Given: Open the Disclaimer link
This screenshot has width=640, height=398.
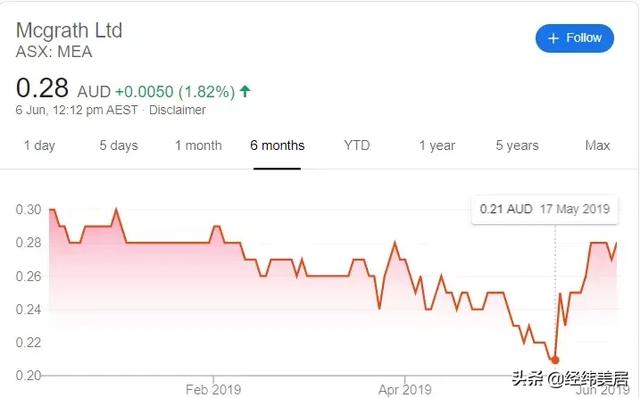Looking at the screenshot, I should point(177,110).
